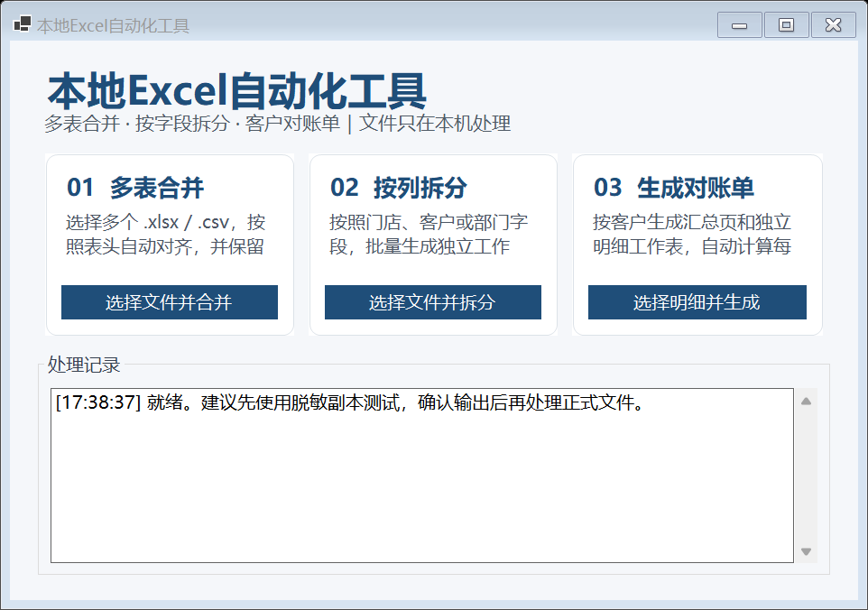Click the description 按照门店、客户或部门字段

click(x=429, y=234)
